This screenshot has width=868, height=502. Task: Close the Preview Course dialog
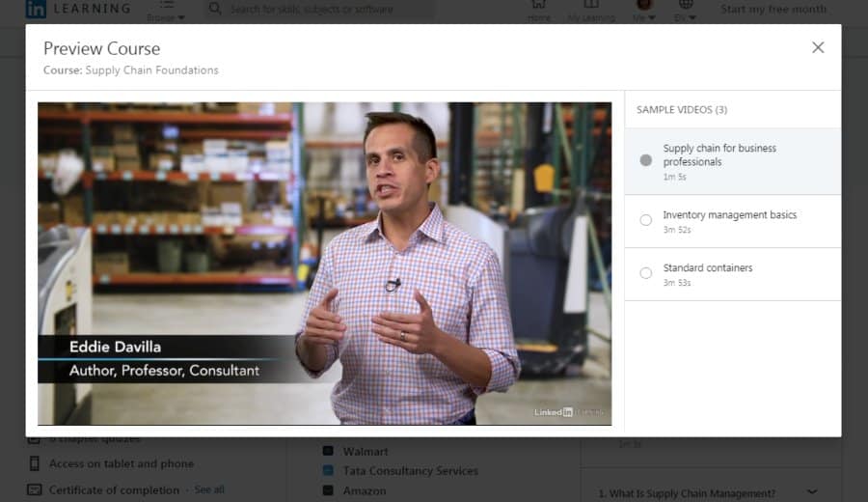pos(818,47)
